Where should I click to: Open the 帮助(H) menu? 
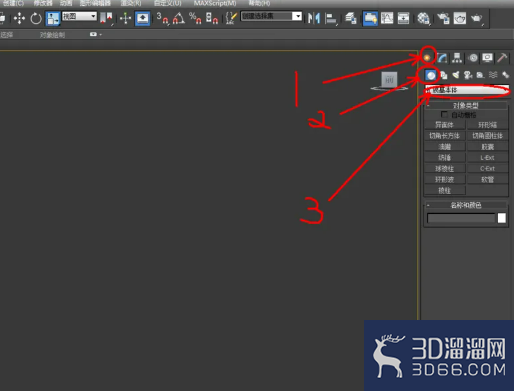259,3
